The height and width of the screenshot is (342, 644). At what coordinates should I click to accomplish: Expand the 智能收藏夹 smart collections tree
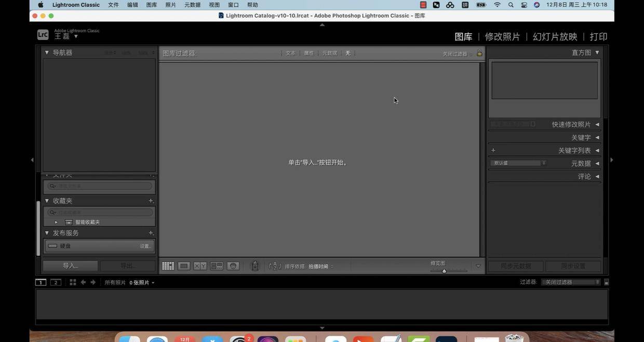pyautogui.click(x=57, y=222)
